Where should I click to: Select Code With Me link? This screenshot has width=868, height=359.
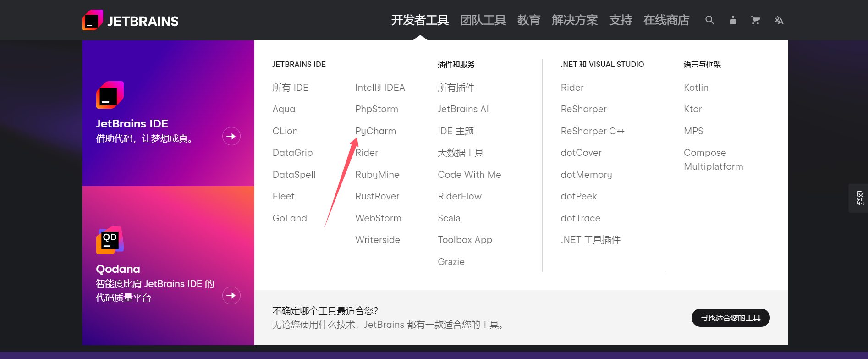click(469, 175)
